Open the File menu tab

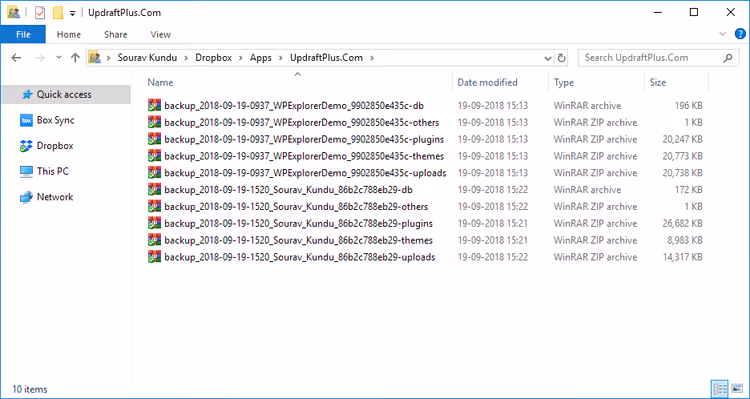coord(23,34)
